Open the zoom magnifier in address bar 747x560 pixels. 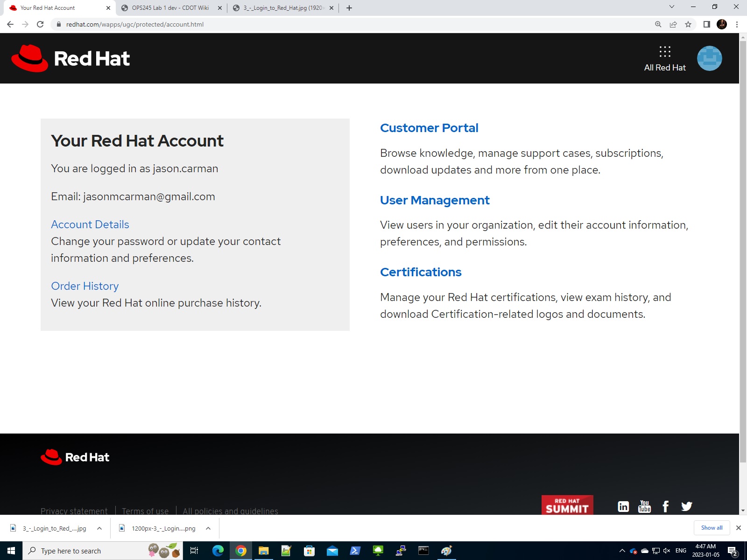click(x=658, y=24)
